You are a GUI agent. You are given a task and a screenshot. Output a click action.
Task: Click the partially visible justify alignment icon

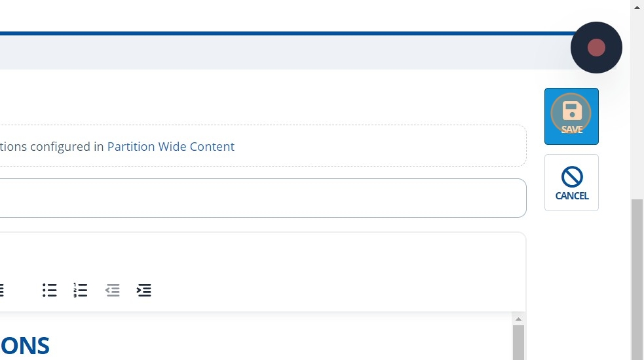point(1,290)
